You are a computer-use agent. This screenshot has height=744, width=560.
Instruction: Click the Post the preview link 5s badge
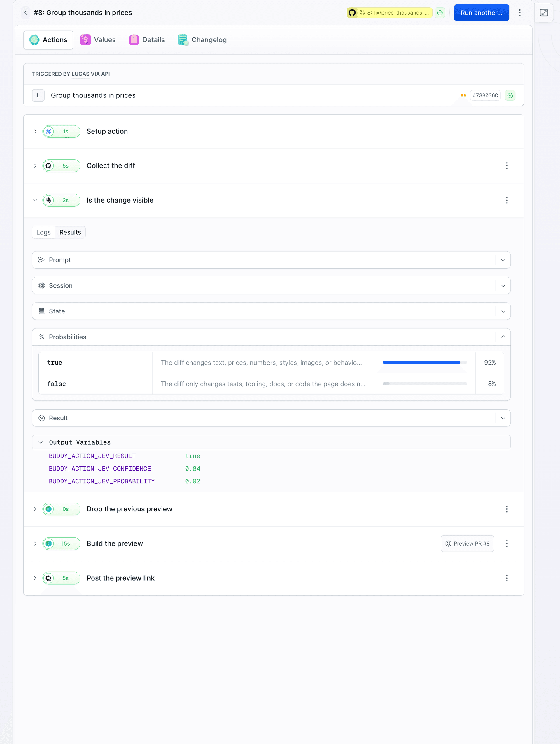62,579
